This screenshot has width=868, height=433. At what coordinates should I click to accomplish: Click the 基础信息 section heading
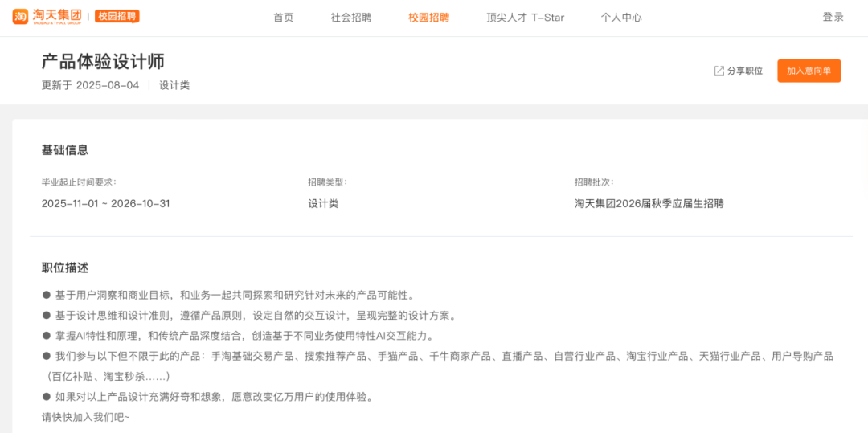65,150
